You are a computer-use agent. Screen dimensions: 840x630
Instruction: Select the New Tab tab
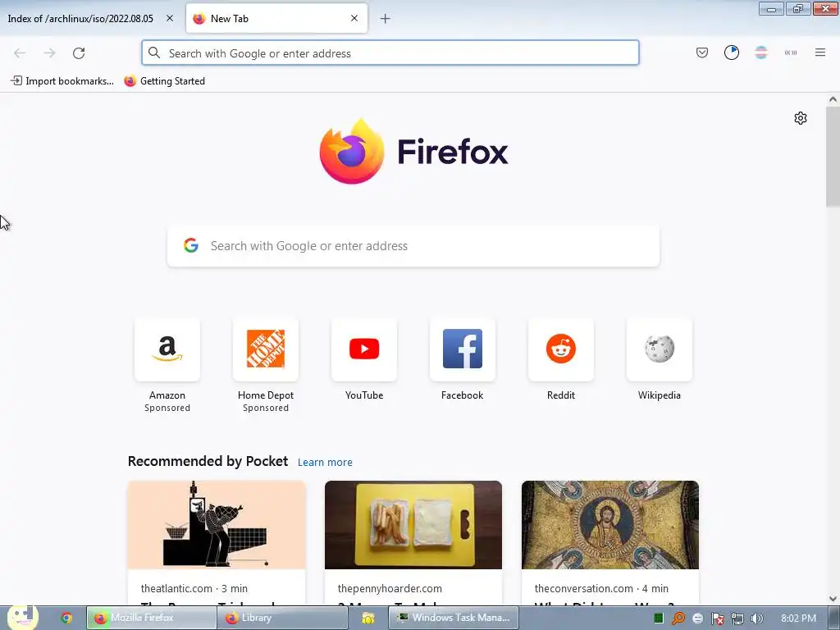coord(276,18)
